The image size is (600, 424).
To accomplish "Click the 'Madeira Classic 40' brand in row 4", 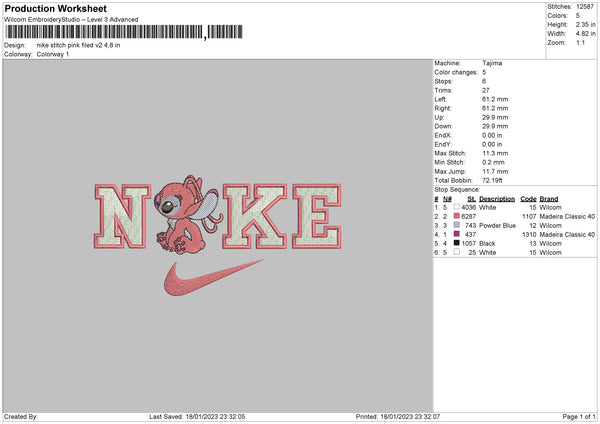I will [x=567, y=234].
